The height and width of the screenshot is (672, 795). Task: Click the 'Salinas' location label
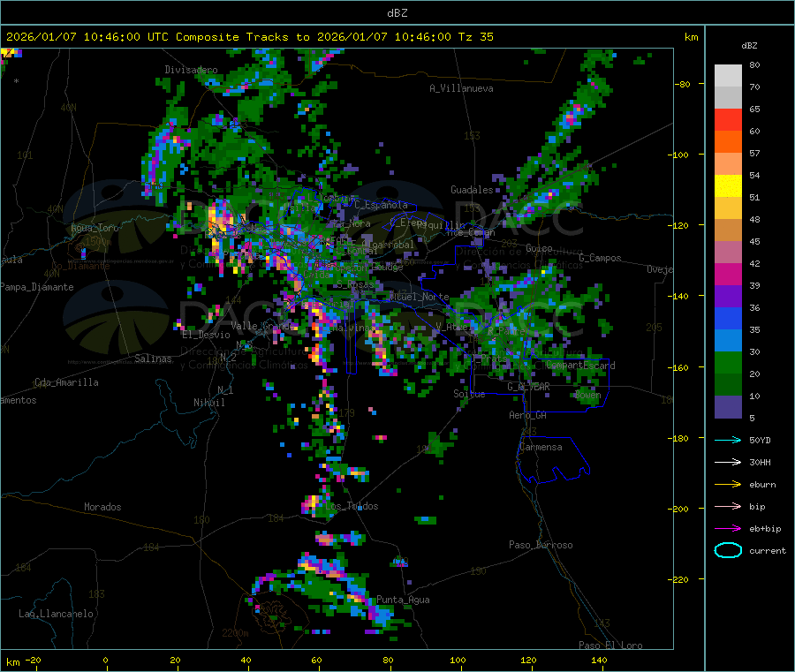(x=153, y=359)
